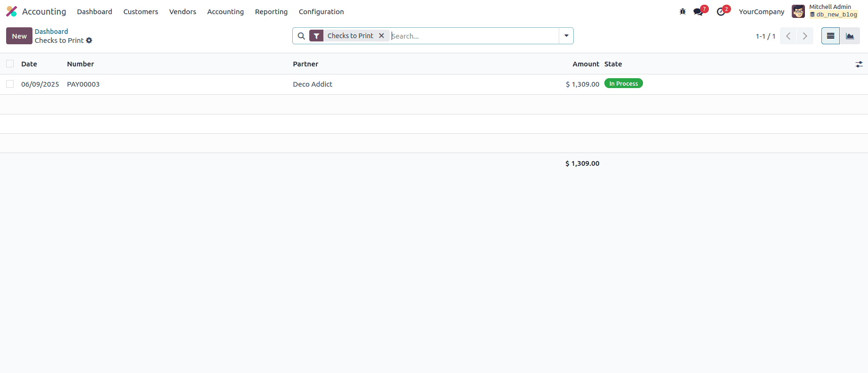868x373 pixels.
Task: Toggle the select-all rows checkbox
Action: pos(10,64)
